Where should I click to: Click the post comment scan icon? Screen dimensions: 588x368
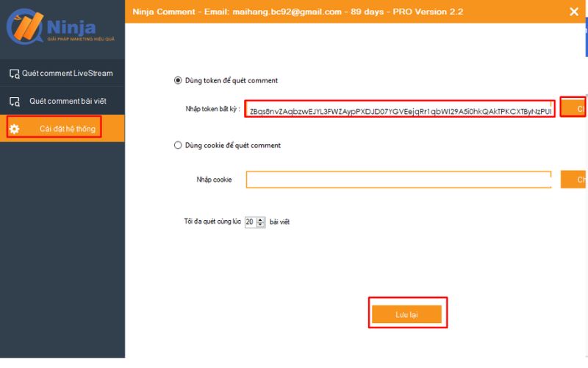point(14,102)
